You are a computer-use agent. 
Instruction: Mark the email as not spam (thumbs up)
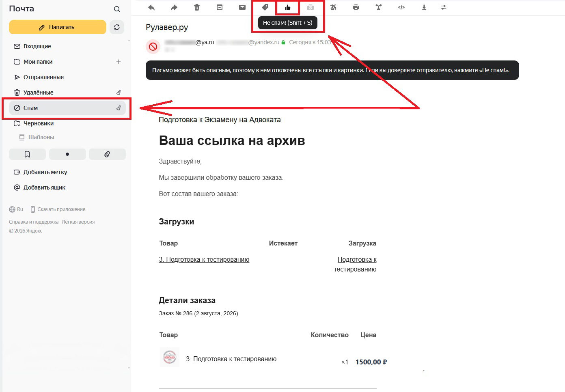(x=288, y=7)
